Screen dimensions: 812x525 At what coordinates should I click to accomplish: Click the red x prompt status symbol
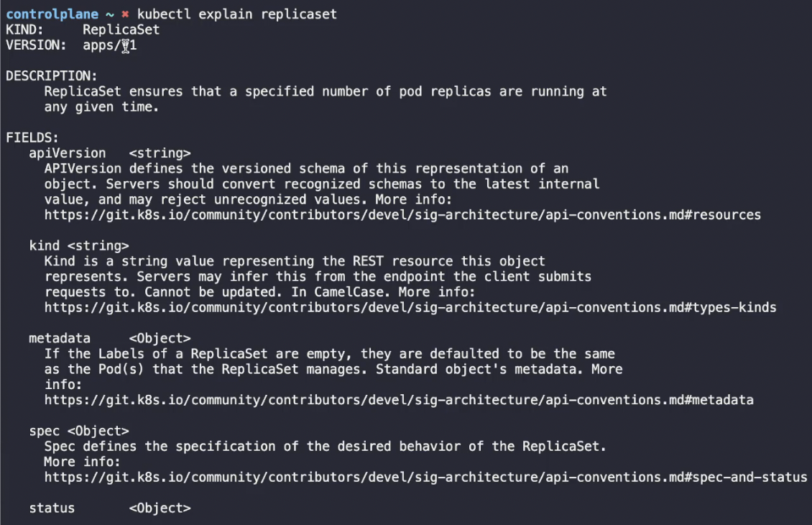coord(125,14)
